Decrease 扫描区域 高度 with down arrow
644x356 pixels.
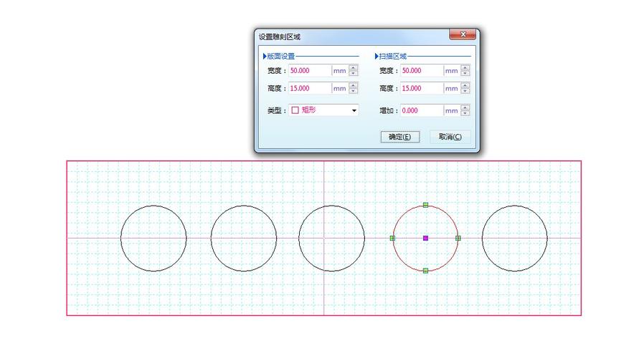[x=465, y=92]
